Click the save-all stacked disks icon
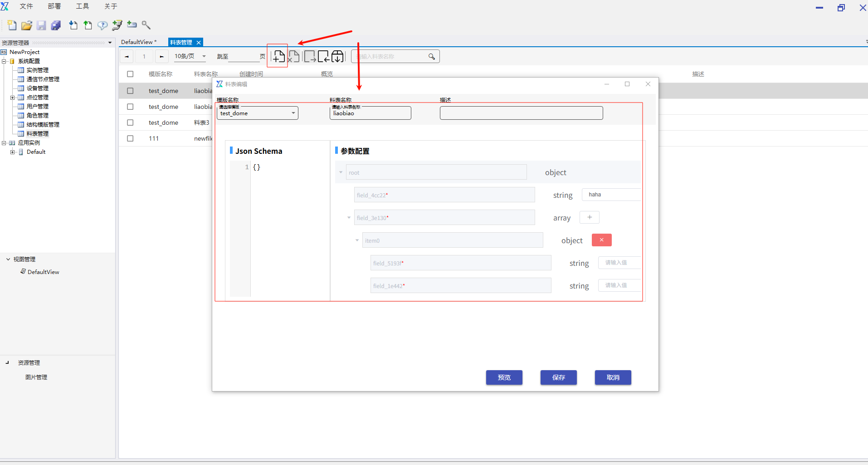The height and width of the screenshot is (465, 868). tap(56, 25)
